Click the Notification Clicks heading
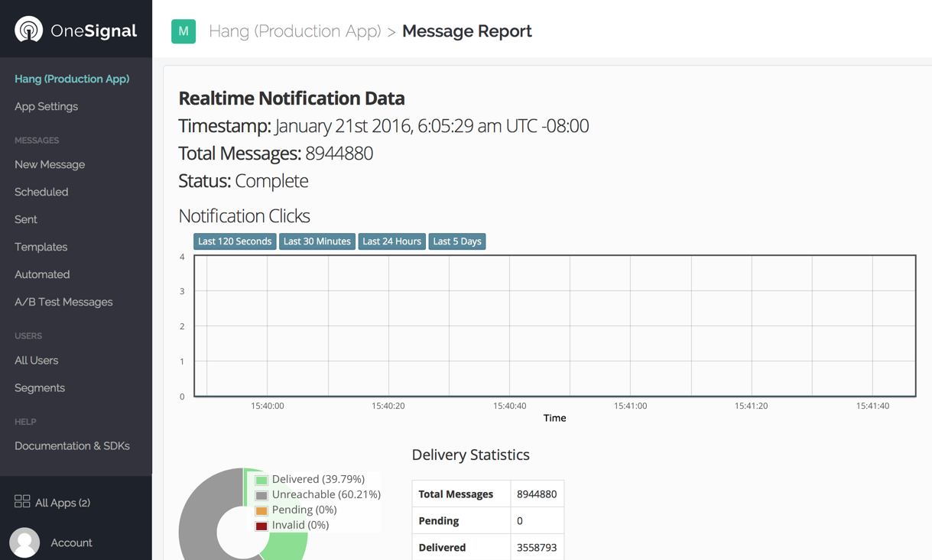Screen dimensions: 932x560 (x=244, y=216)
